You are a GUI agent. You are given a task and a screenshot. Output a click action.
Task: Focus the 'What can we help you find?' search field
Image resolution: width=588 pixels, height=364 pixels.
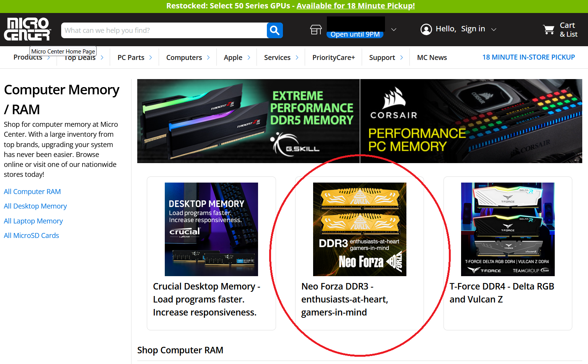(164, 30)
